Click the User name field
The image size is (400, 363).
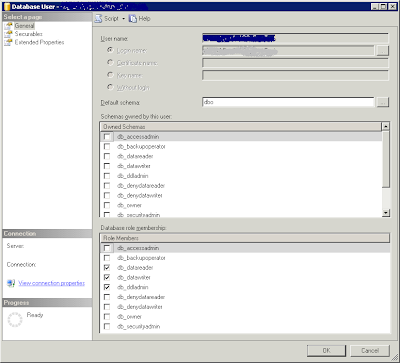coord(295,38)
